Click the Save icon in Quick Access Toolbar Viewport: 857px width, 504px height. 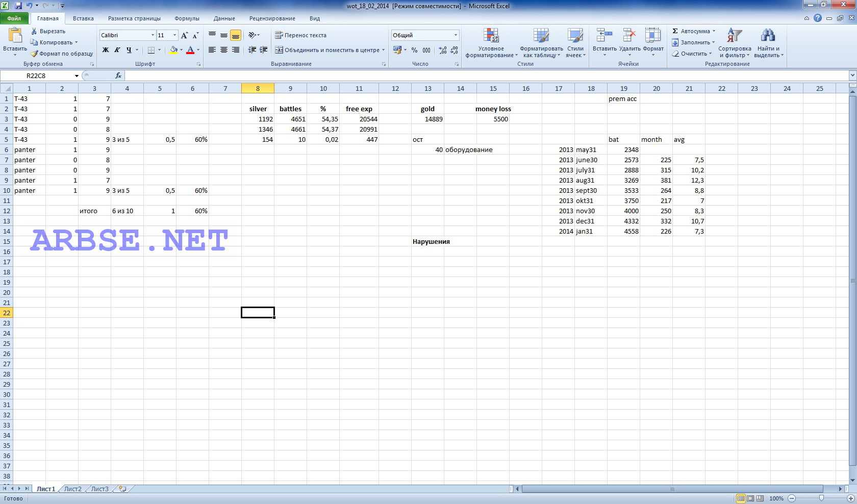[18, 6]
